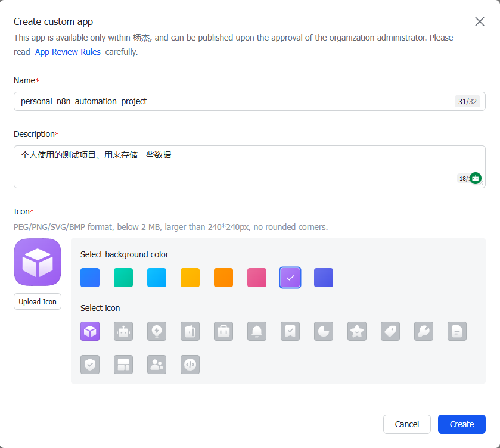This screenshot has width=500, height=448.
Task: Pick the briefcase icon
Action: point(223,331)
